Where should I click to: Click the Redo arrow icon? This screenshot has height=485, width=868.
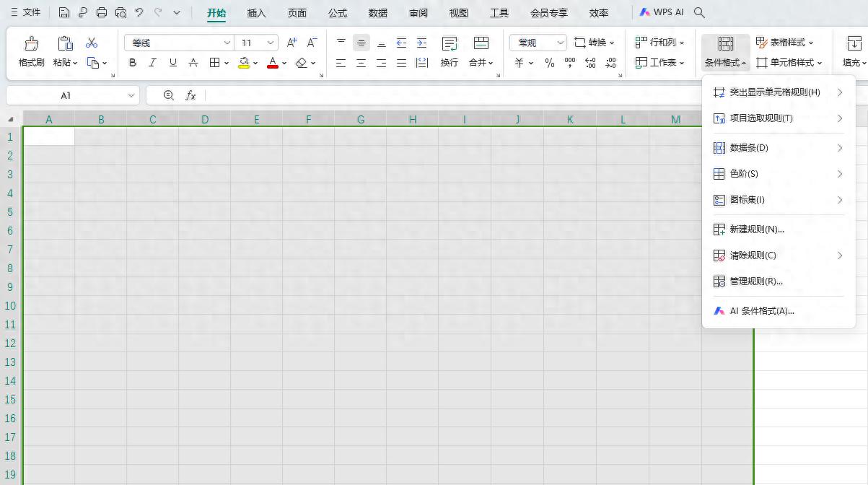(x=158, y=13)
